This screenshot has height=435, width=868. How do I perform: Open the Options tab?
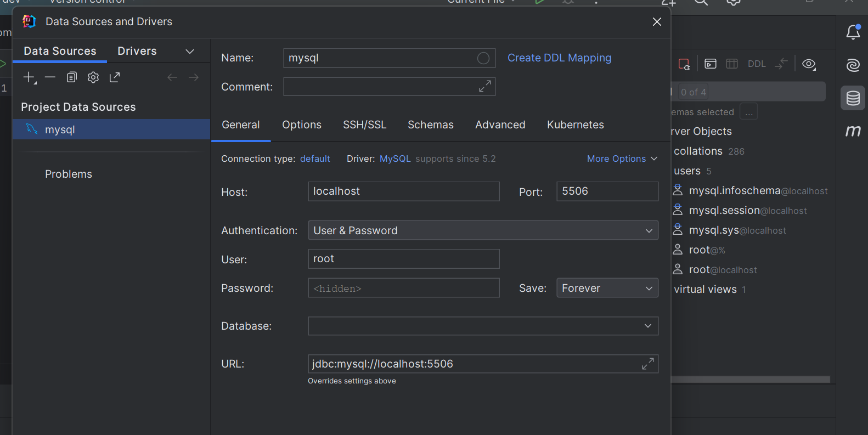tap(302, 125)
